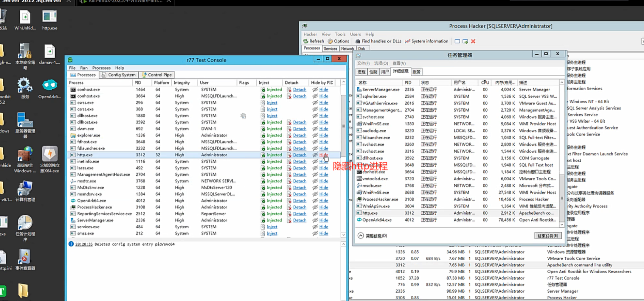The height and width of the screenshot is (301, 644).
Task: Open the Network tab in Process Hacker
Action: tap(347, 49)
